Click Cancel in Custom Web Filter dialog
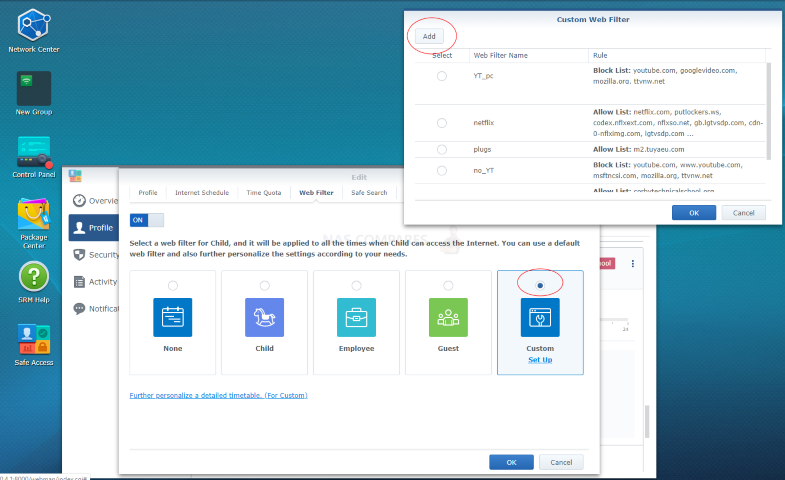Viewport: 785px width, 480px height. point(743,213)
